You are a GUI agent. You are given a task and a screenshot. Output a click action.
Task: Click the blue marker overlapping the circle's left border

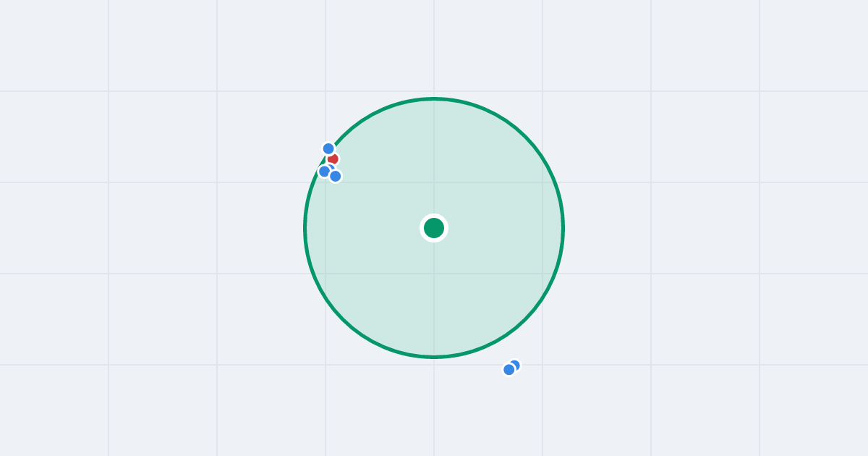click(324, 172)
